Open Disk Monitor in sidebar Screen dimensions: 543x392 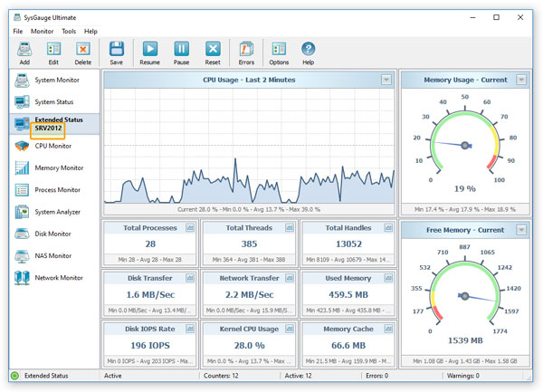pyautogui.click(x=54, y=234)
